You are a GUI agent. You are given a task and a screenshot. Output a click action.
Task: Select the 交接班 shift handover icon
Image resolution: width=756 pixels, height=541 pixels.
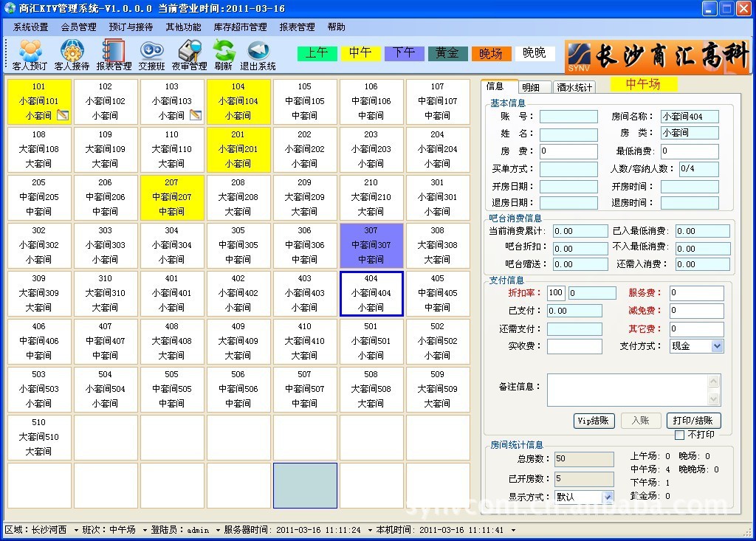(151, 55)
